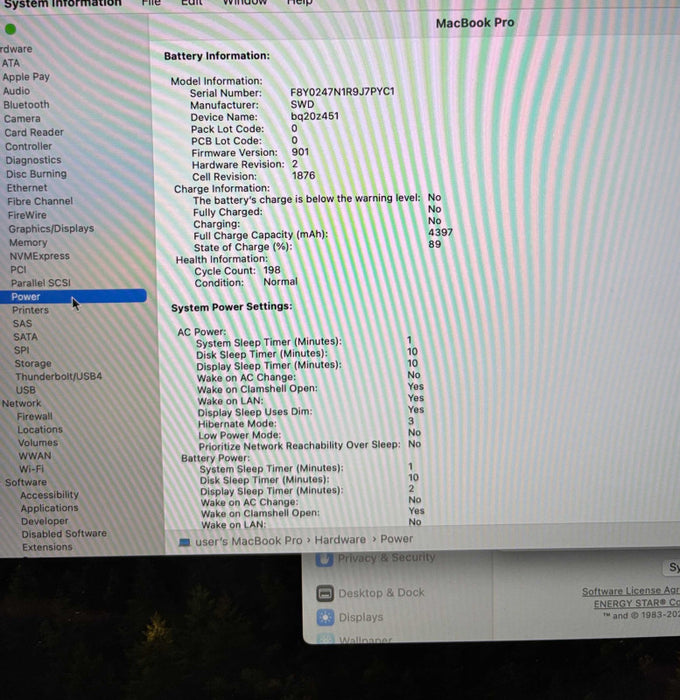The height and width of the screenshot is (700, 680).
Task: Select Audio in the sidebar
Action: (x=17, y=91)
